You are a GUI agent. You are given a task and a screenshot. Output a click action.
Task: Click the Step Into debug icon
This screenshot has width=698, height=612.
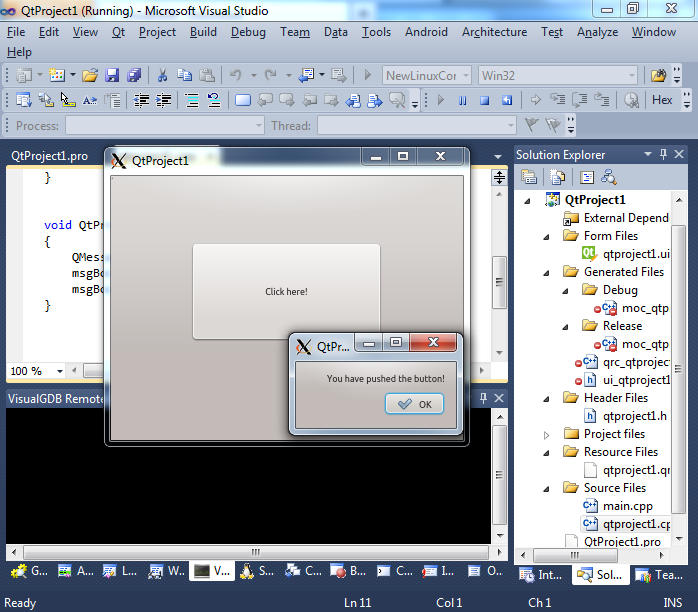(557, 100)
